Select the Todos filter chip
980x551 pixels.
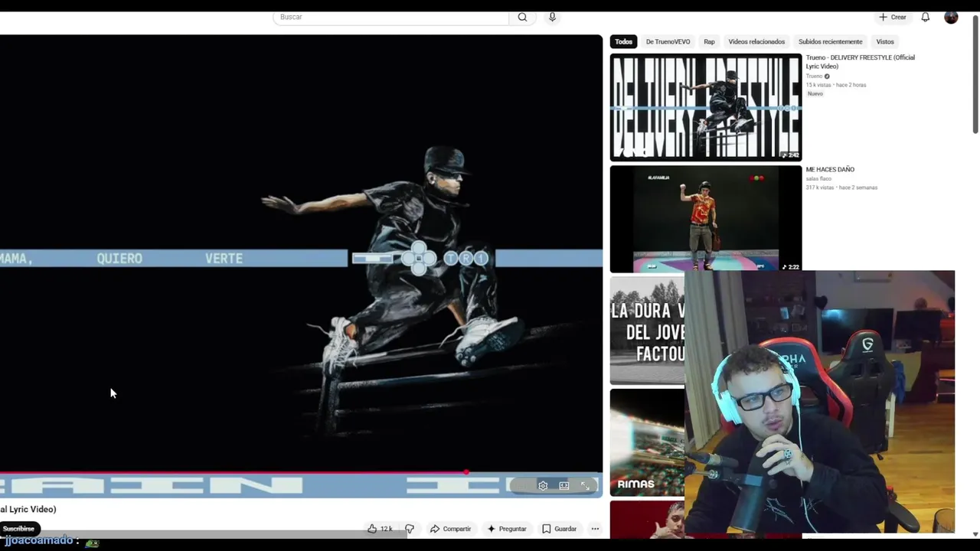coord(624,41)
